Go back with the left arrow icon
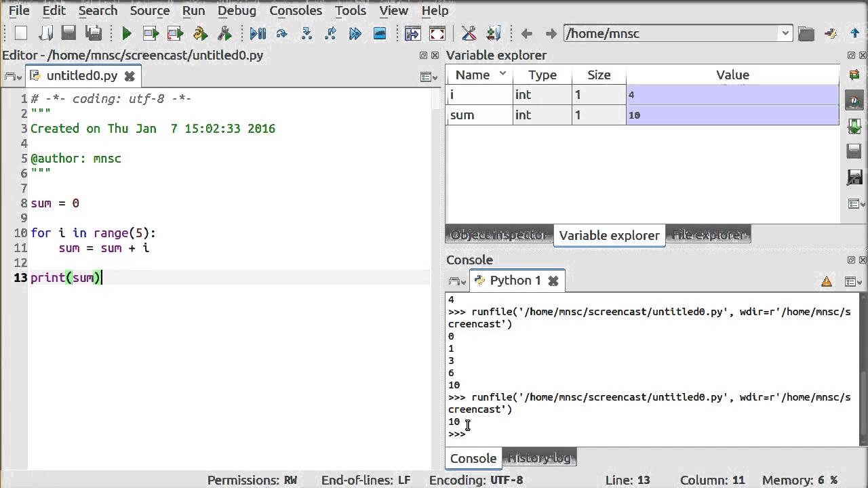868x488 pixels. [x=526, y=33]
